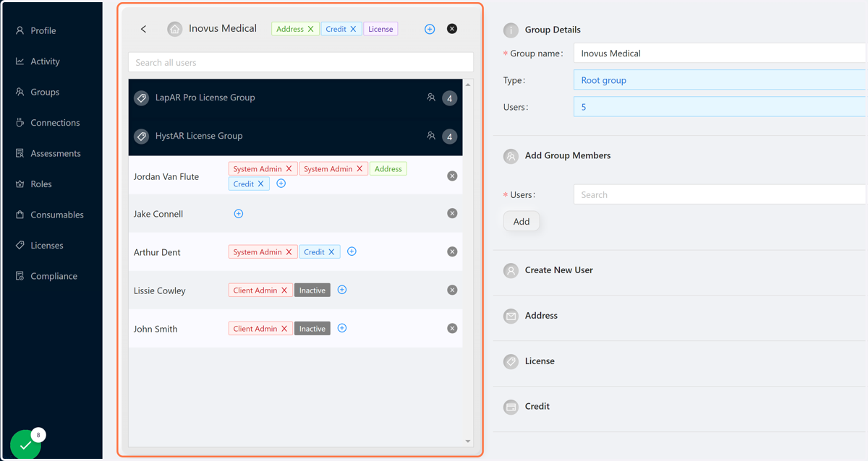Click John Smith's Inactive badge

tap(312, 329)
